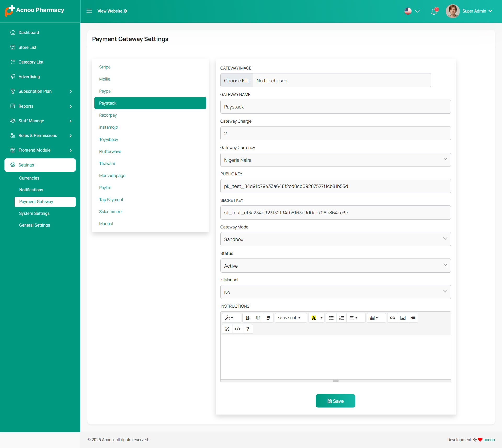
Task: Open the Gateway Currency dropdown
Action: [x=335, y=160]
